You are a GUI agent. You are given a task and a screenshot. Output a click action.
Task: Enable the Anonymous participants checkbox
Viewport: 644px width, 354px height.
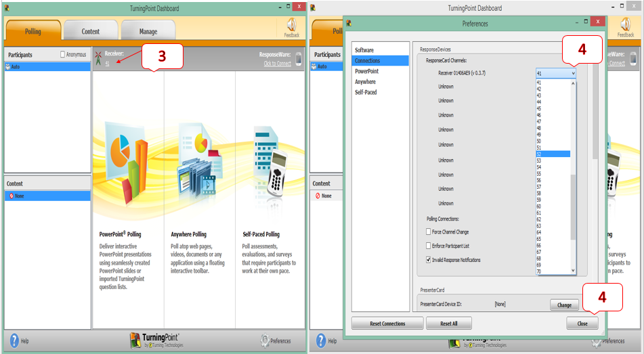[64, 55]
